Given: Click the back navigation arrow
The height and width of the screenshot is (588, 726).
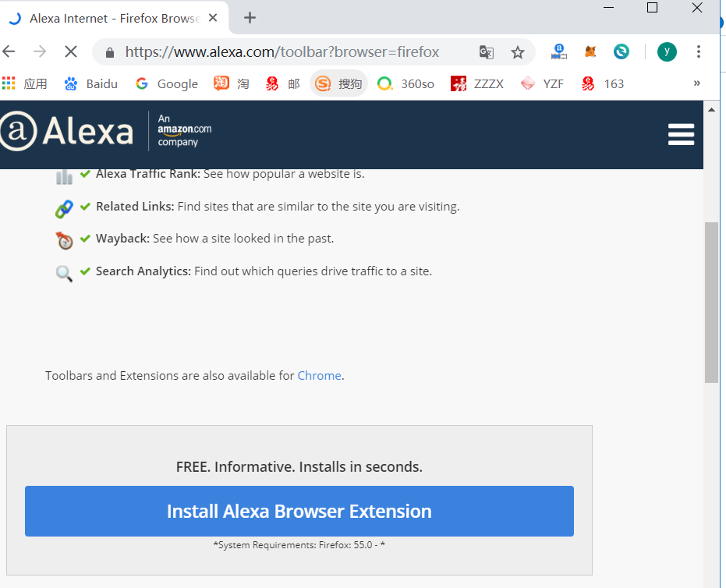Looking at the screenshot, I should click(9, 52).
